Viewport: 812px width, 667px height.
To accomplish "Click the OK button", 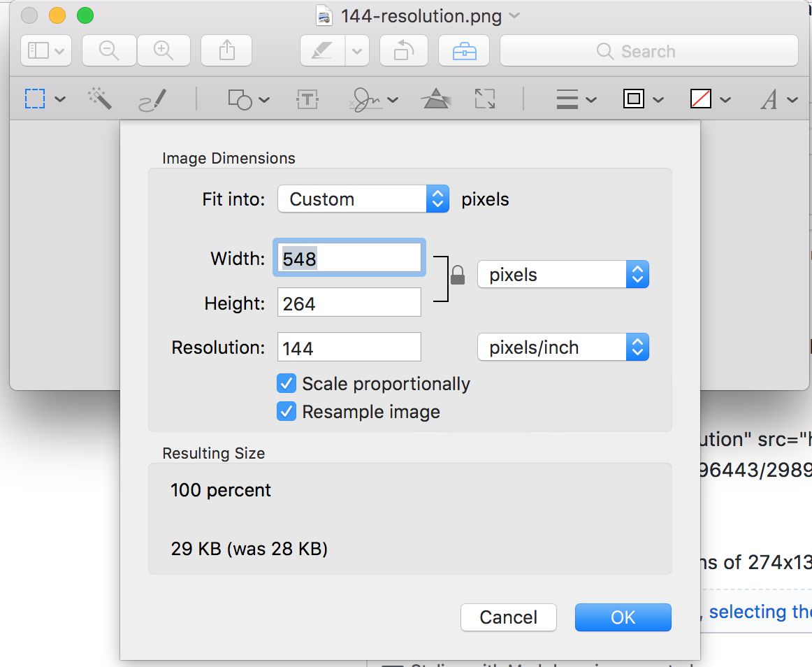I will click(x=623, y=617).
